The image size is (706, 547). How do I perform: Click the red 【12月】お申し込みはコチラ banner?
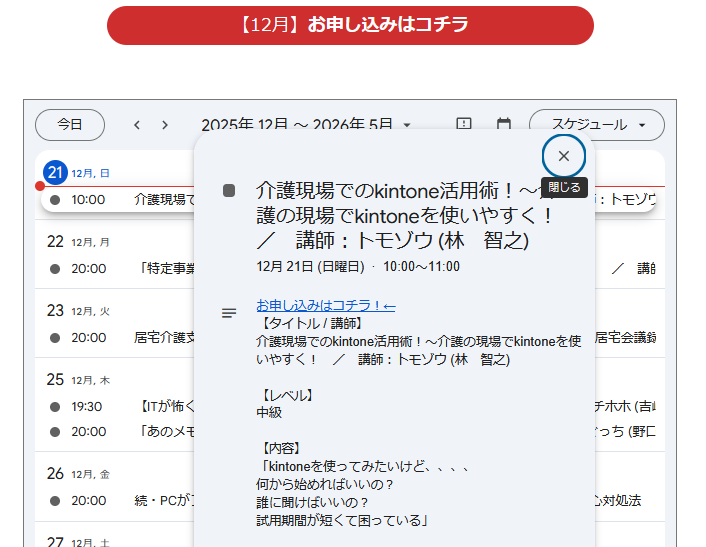click(x=350, y=25)
